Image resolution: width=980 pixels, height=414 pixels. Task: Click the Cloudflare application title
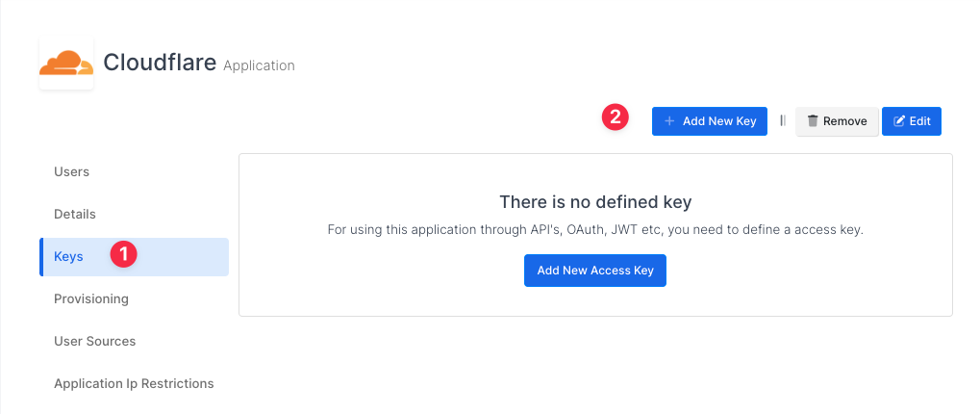coord(160,64)
